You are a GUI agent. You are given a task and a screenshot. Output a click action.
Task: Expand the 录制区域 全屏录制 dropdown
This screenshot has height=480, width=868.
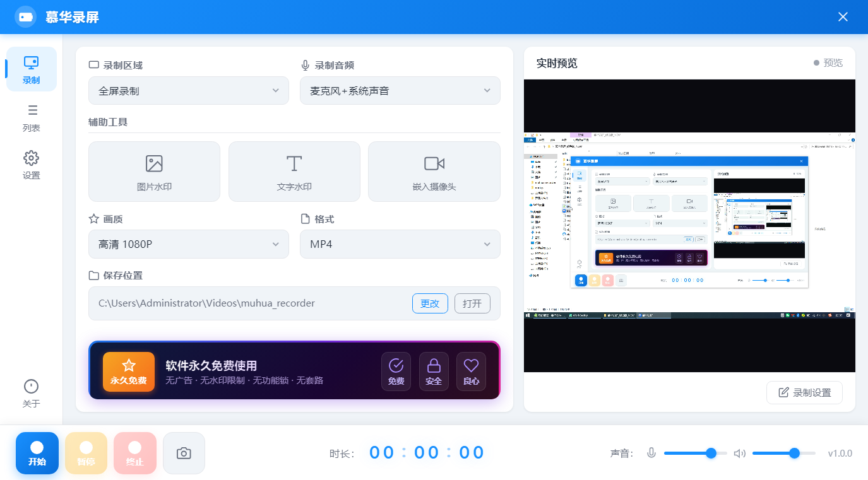tap(189, 91)
